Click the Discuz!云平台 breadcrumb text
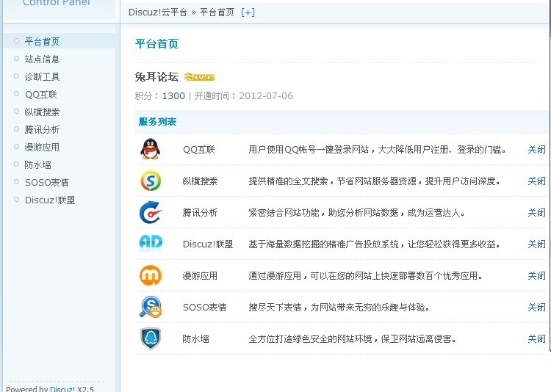Viewport: 551px width, 392px height. click(x=158, y=12)
